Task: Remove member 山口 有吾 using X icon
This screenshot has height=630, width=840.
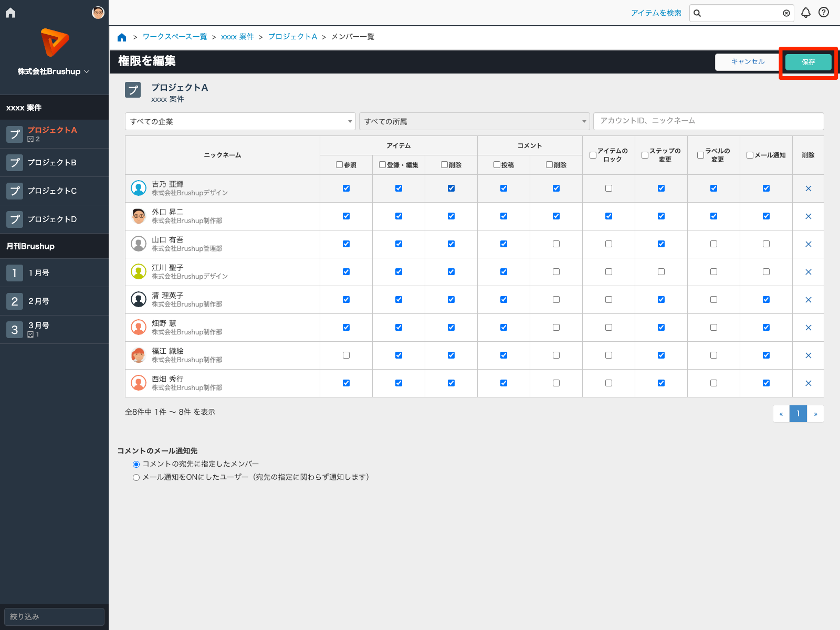Action: (x=808, y=244)
